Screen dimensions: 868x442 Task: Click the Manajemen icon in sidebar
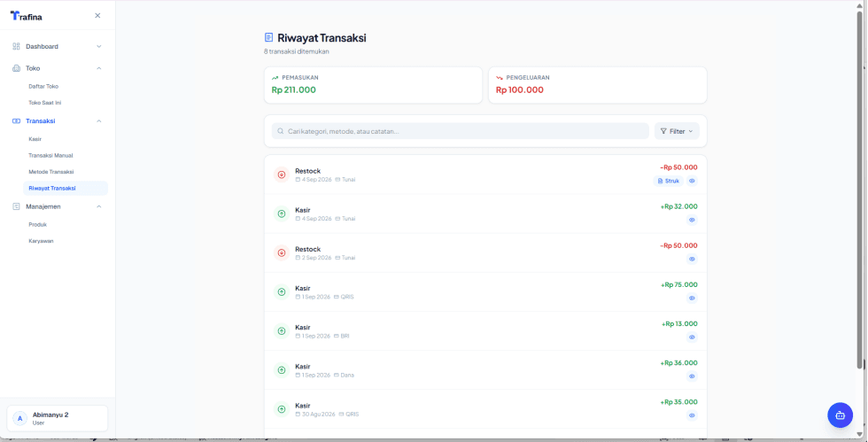[x=16, y=206]
